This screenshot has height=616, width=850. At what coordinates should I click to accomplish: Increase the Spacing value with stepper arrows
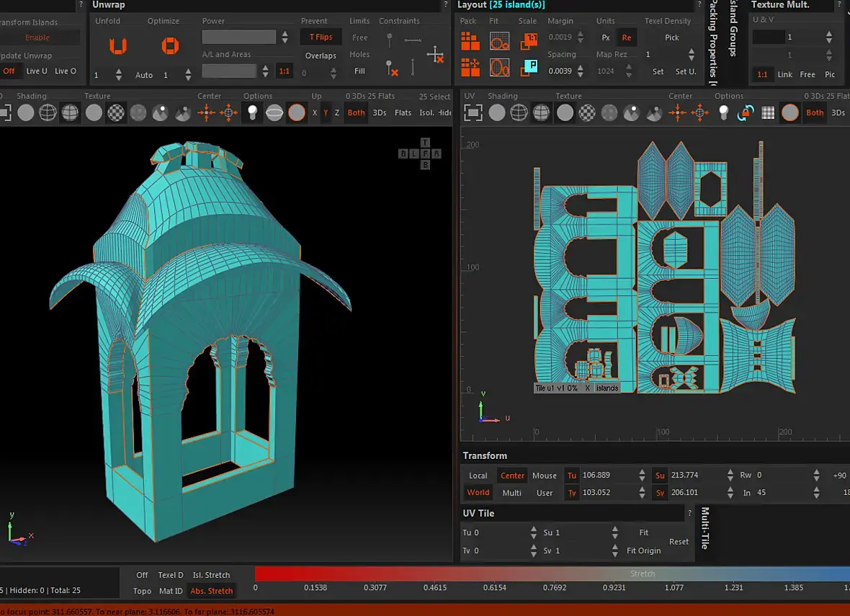[x=582, y=68]
